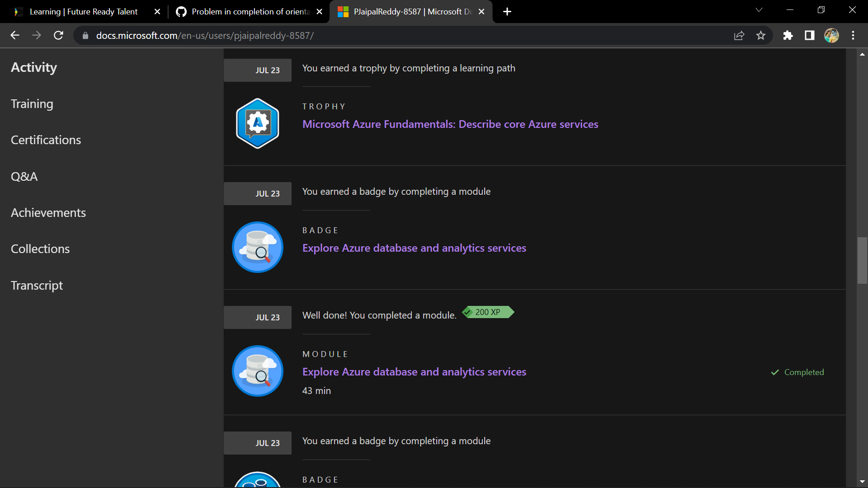Viewport: 868px width, 488px height.
Task: Click the Azure Fundamentals trophy icon
Action: pyautogui.click(x=257, y=123)
